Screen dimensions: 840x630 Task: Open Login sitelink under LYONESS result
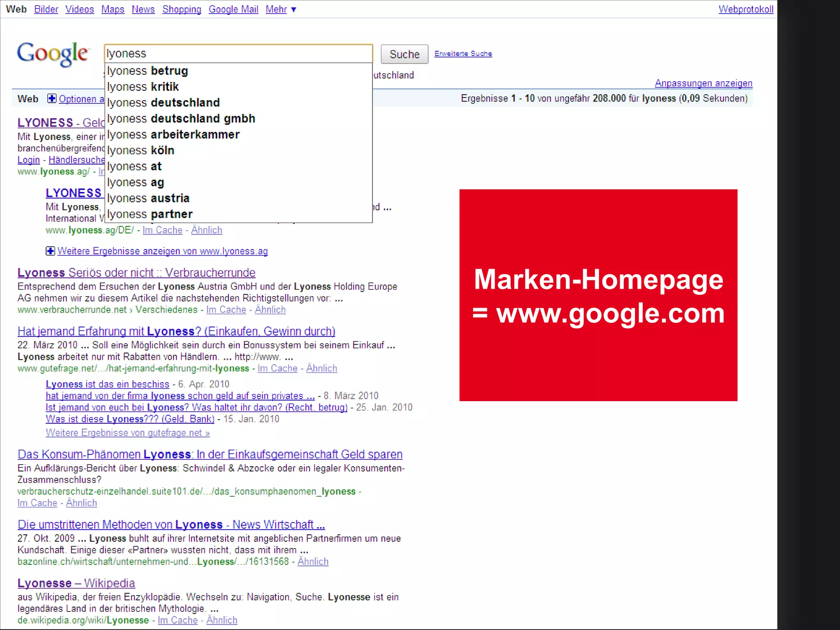(29, 160)
